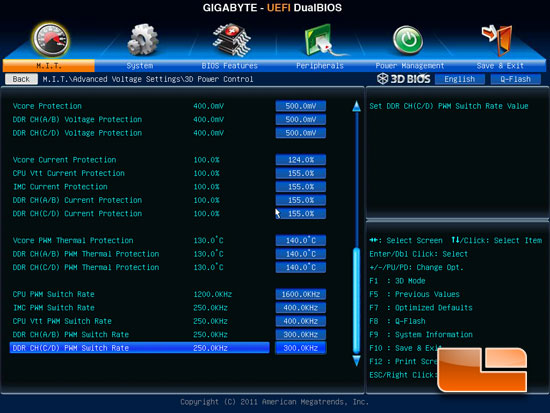Select DDR CH(C/D) PWM Thermal Protection label

pos(86,267)
